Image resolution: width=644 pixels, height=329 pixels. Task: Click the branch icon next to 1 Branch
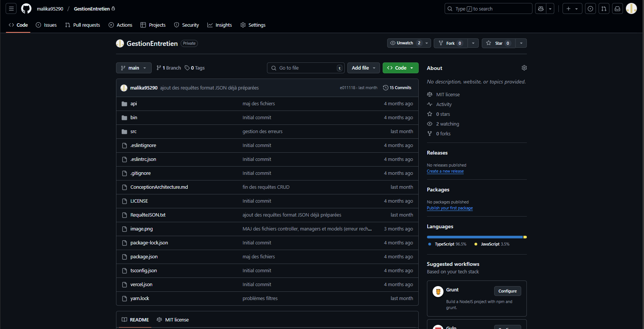pos(159,68)
